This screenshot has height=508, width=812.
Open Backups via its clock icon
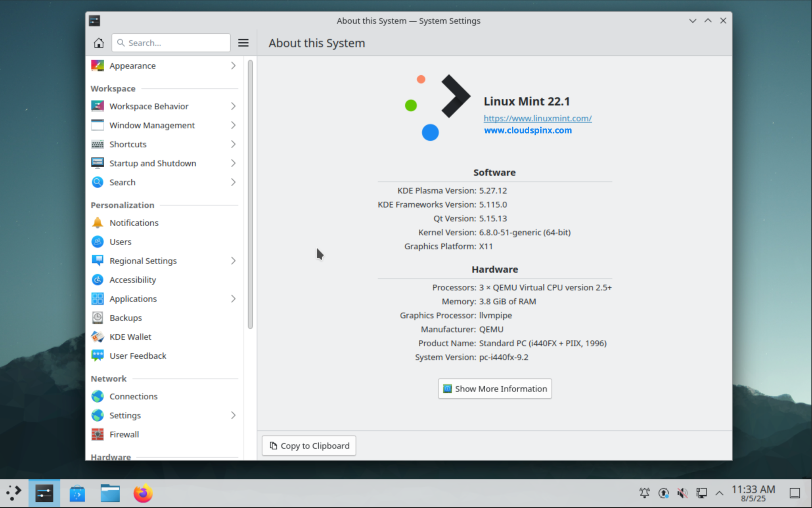[x=98, y=317]
